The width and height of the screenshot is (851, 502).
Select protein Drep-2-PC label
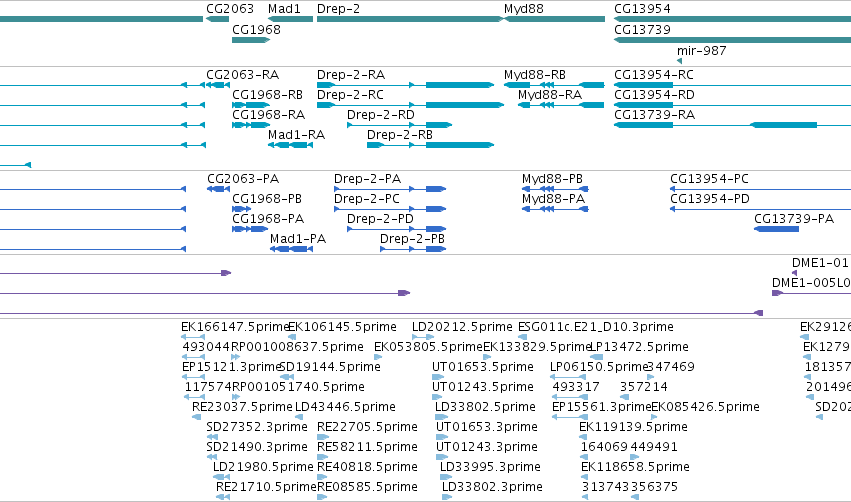pos(366,199)
